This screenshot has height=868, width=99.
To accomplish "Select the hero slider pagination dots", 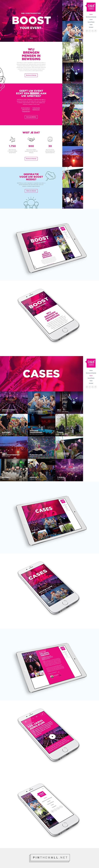I will pos(31,38).
